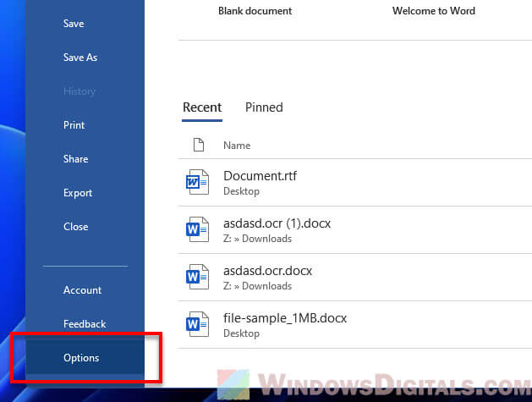
Task: Close the current document via Close
Action: [75, 227]
